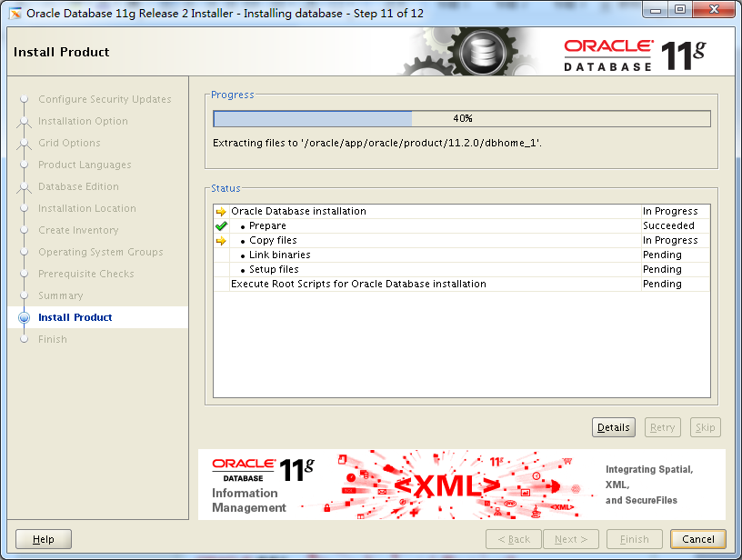Select the Setup files status row

pyautogui.click(x=462, y=270)
